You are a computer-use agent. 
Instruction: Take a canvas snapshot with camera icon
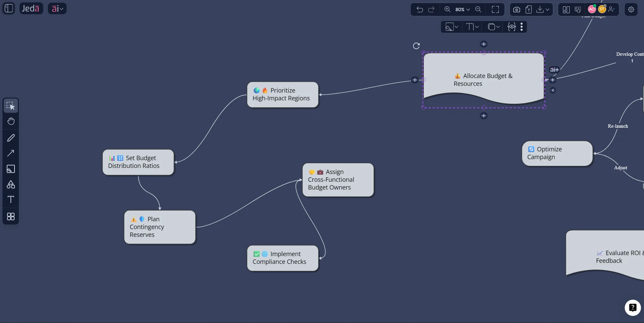[x=516, y=9]
